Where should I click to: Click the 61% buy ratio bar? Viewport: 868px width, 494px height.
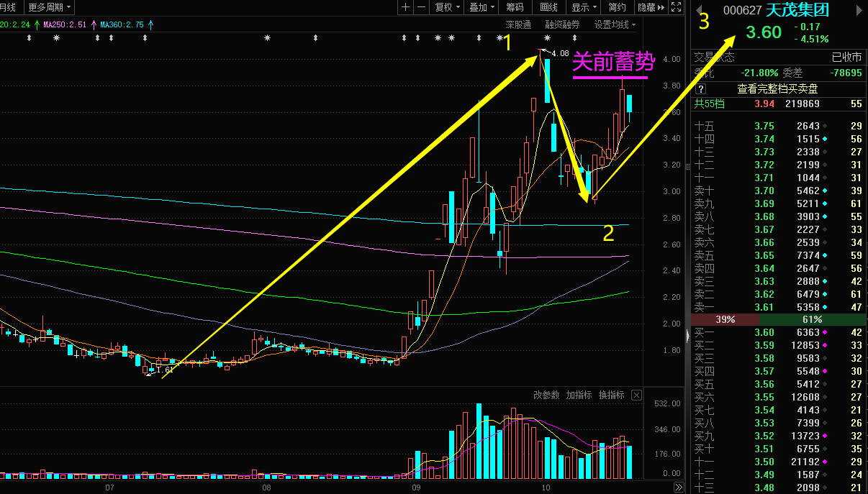(x=811, y=319)
